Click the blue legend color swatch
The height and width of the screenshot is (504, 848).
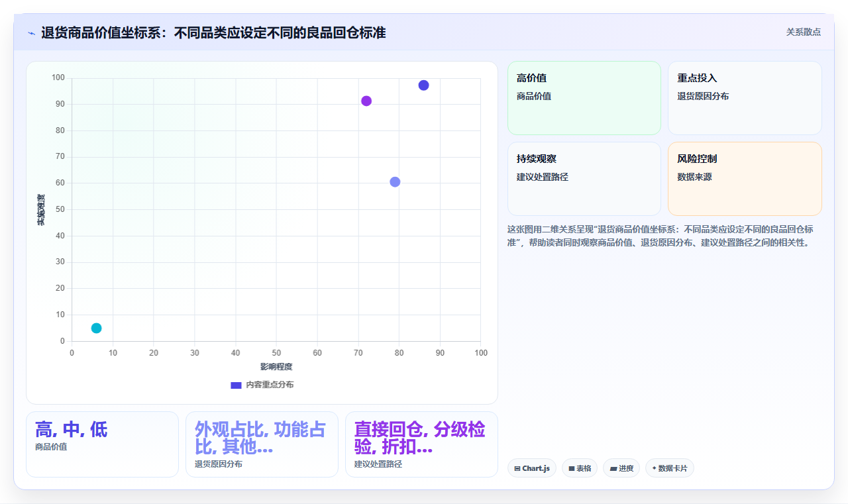coord(236,385)
